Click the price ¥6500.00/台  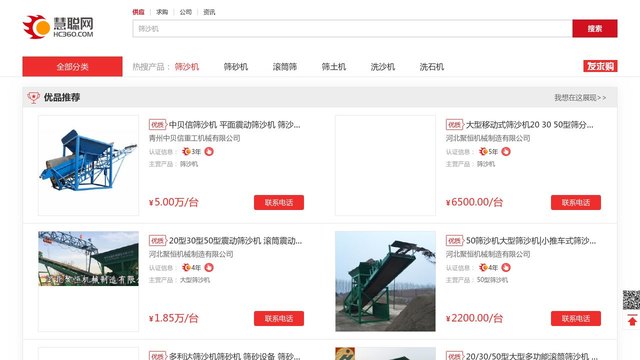pos(474,202)
